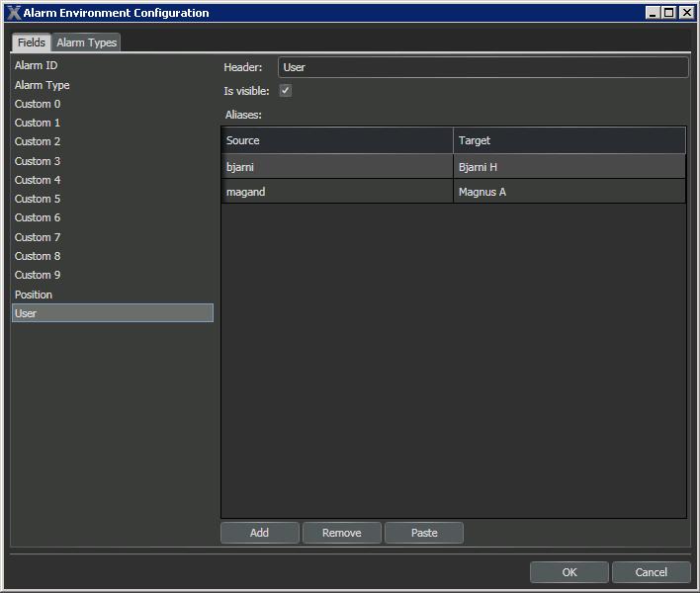Click the Paste button
The width and height of the screenshot is (700, 593).
(424, 533)
